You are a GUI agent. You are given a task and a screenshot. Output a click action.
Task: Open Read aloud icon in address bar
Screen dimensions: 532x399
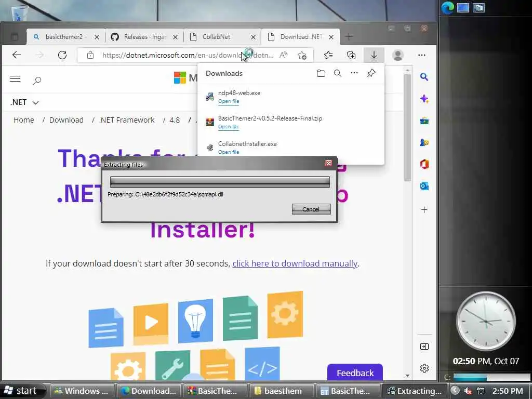point(283,55)
